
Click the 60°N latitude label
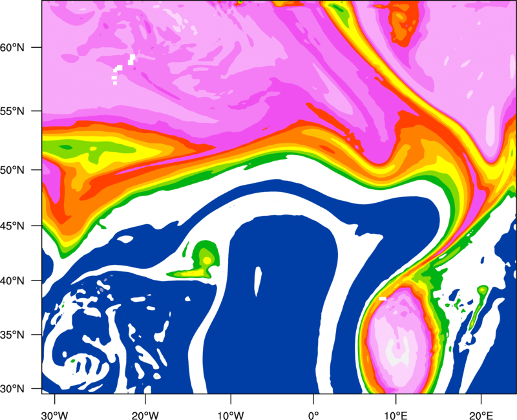[x=12, y=47]
